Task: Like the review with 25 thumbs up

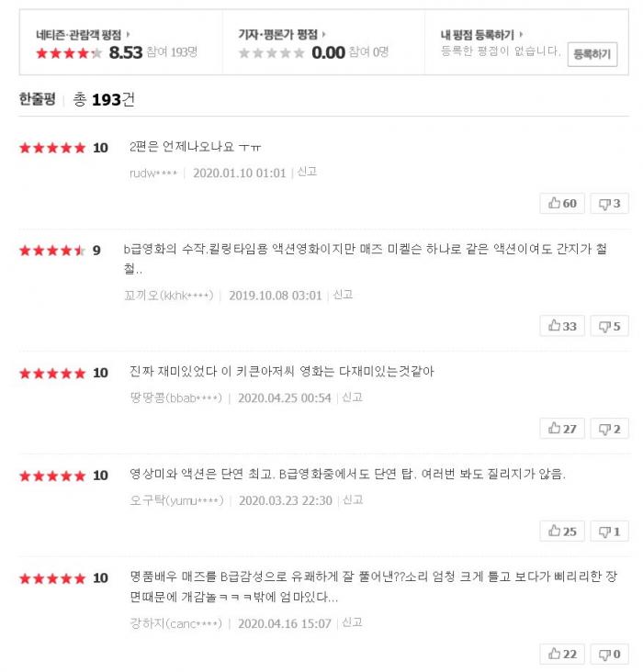Action: 562,532
